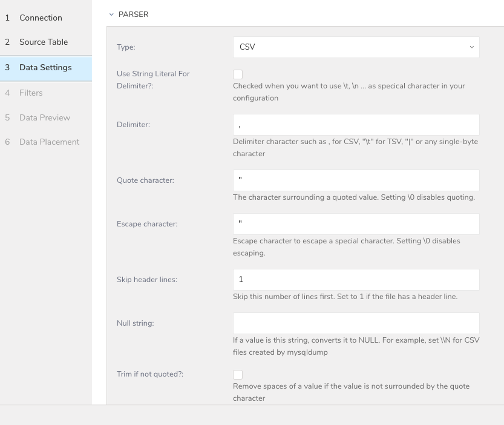Click the Skip header lines field
Screen dimensions: 504x425
[356, 280]
